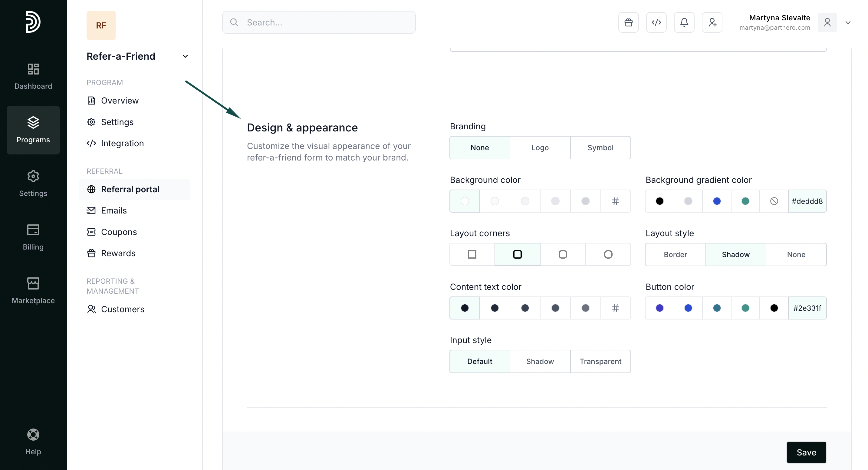868x470 pixels.
Task: Click the Search input field
Action: [x=318, y=23]
